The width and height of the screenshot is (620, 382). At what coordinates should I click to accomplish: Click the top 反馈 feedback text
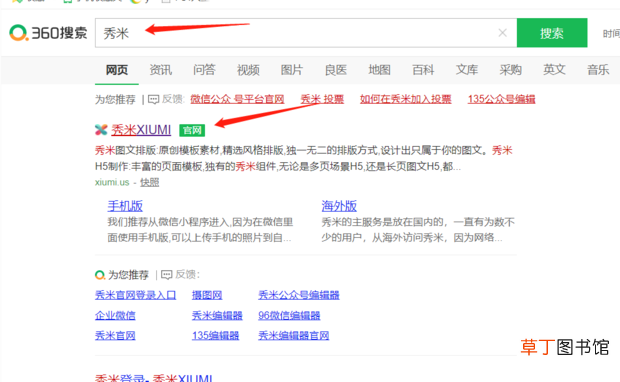[173, 99]
